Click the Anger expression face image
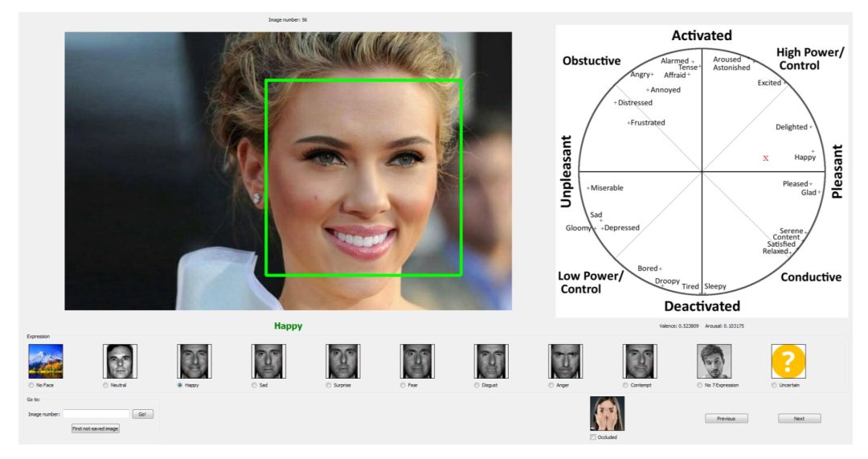This screenshot has height=459, width=868. click(x=565, y=361)
